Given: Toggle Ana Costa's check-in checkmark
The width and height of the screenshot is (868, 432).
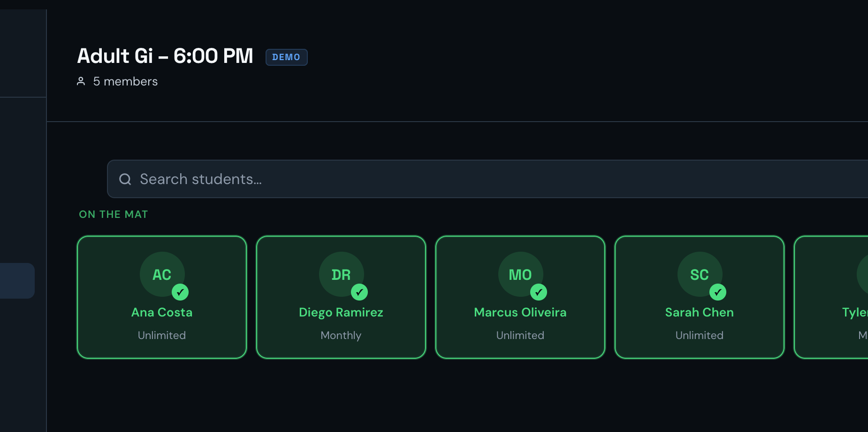Looking at the screenshot, I should click(x=180, y=292).
